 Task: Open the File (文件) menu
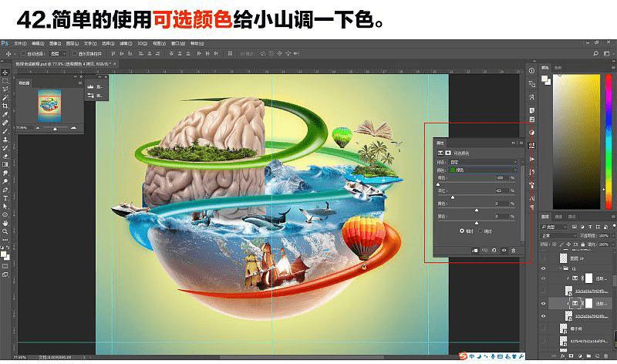click(x=20, y=43)
